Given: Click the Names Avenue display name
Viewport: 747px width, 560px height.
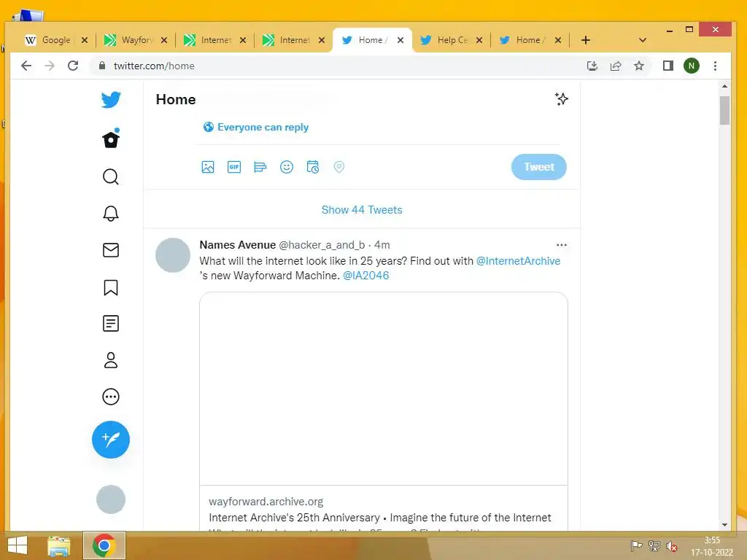Looking at the screenshot, I should tap(238, 245).
